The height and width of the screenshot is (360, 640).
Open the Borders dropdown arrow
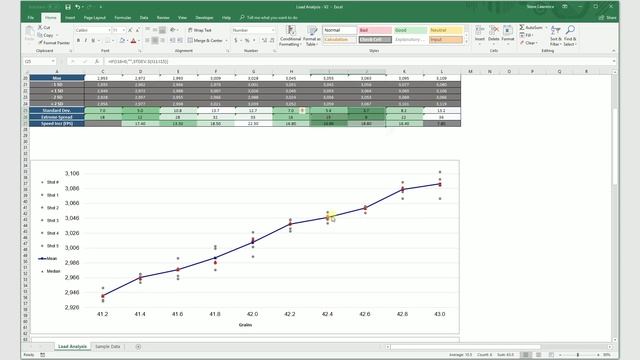113,40
